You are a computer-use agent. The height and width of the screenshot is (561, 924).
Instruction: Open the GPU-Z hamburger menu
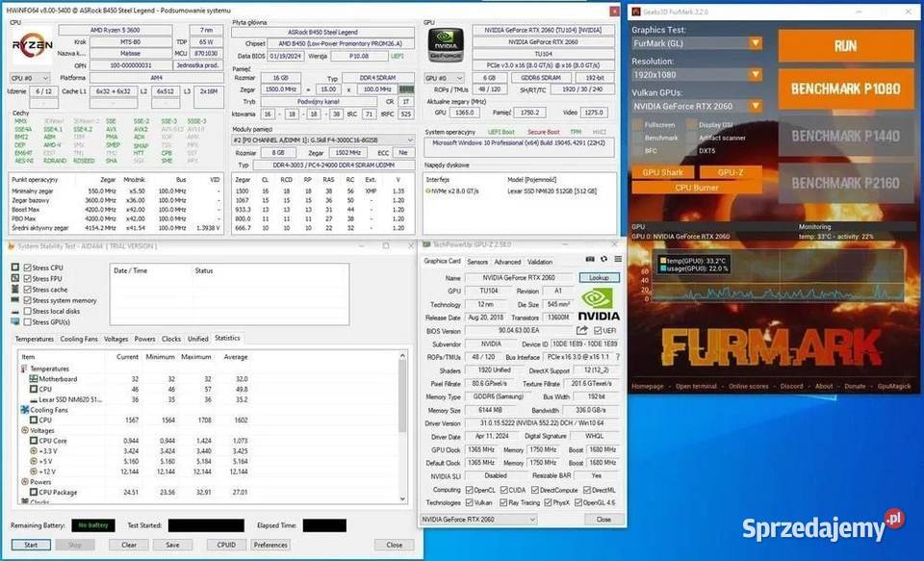tap(618, 259)
